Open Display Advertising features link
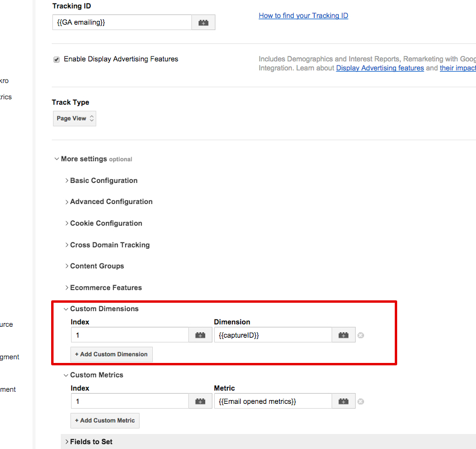 [380, 68]
